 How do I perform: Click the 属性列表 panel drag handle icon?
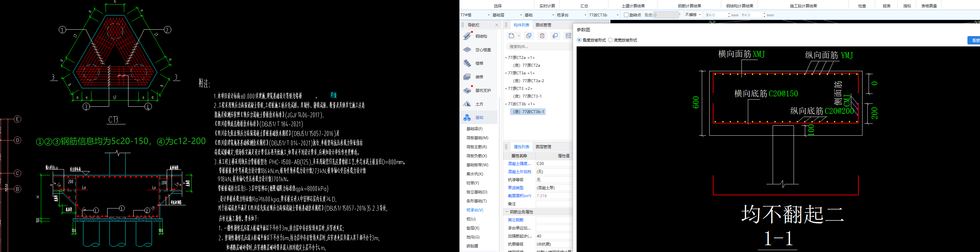(506, 147)
